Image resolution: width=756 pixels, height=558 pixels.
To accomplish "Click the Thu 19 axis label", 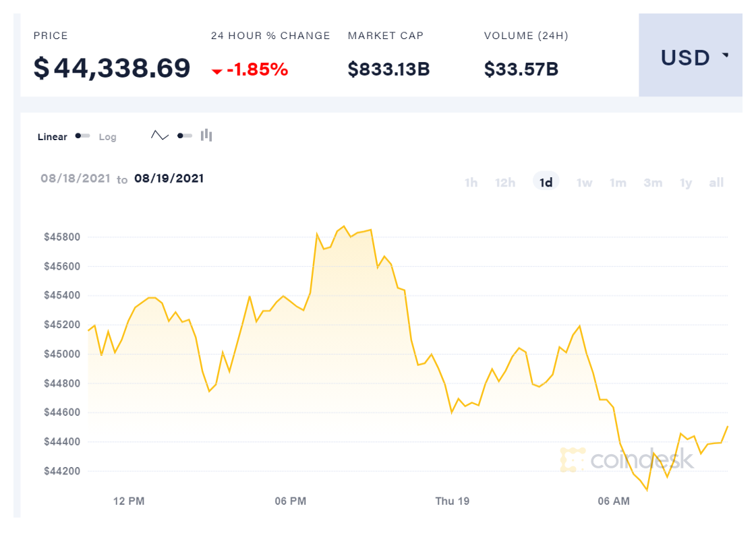I will (452, 501).
